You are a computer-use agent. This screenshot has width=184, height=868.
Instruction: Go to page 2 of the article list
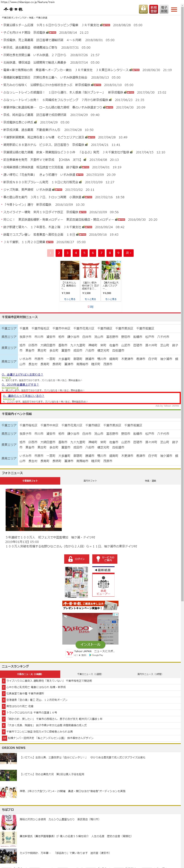[x=59, y=253]
